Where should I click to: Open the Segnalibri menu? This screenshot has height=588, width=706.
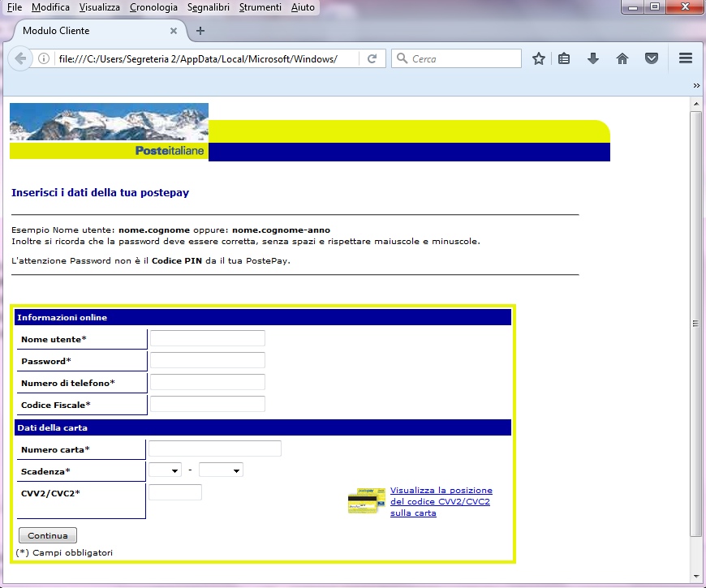(208, 7)
